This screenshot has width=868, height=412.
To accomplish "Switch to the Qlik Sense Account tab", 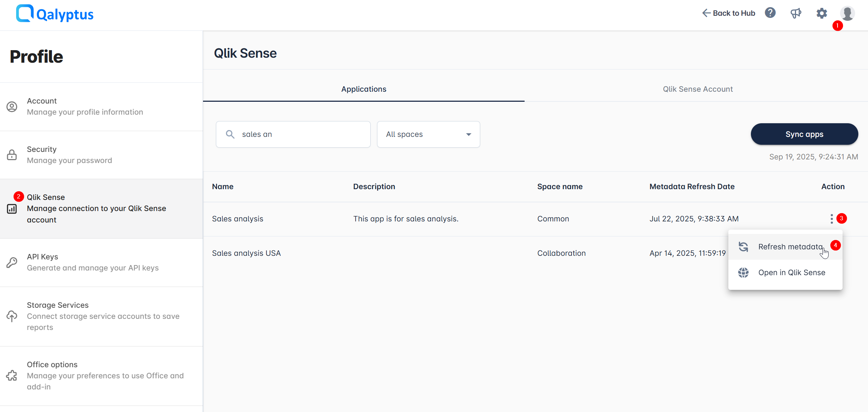I will (x=698, y=89).
